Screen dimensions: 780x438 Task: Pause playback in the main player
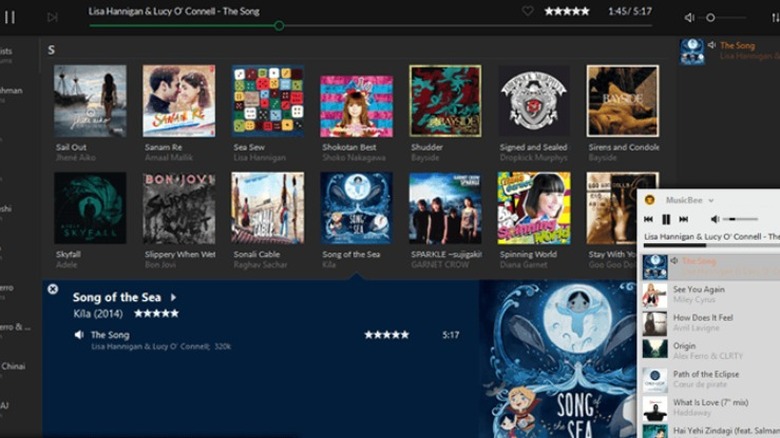point(10,17)
